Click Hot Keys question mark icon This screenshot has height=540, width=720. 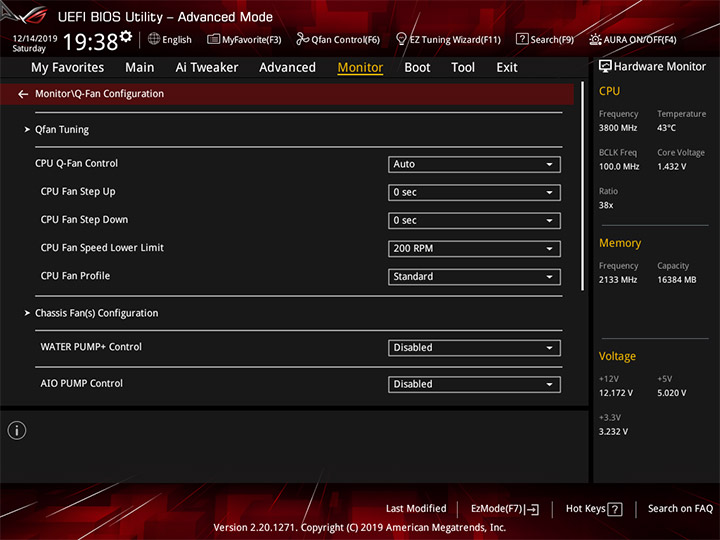615,509
